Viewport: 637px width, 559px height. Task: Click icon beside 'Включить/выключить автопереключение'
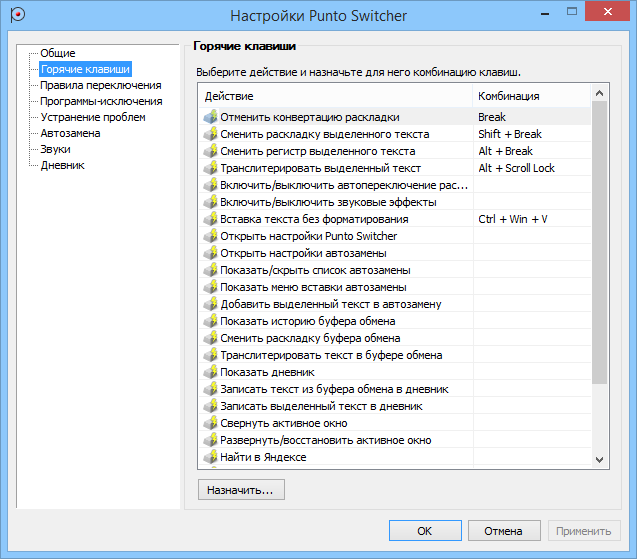coord(210,185)
